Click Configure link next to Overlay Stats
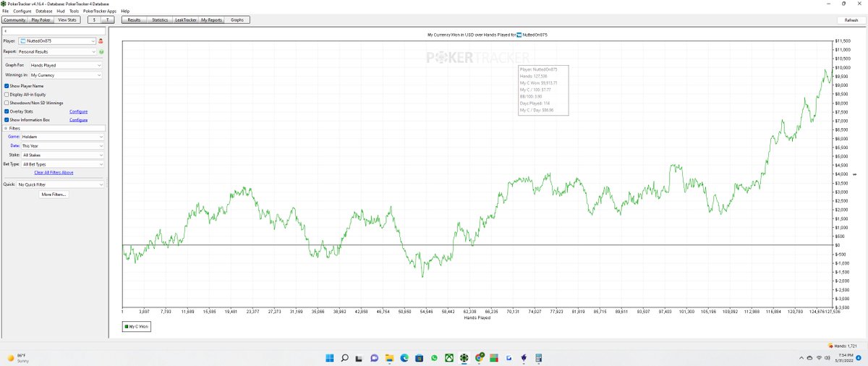This screenshot has height=366, width=868. click(x=78, y=111)
